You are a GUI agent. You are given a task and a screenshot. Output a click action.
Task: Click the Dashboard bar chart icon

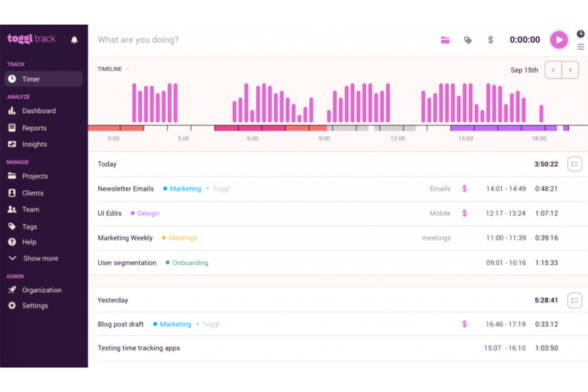tap(12, 111)
